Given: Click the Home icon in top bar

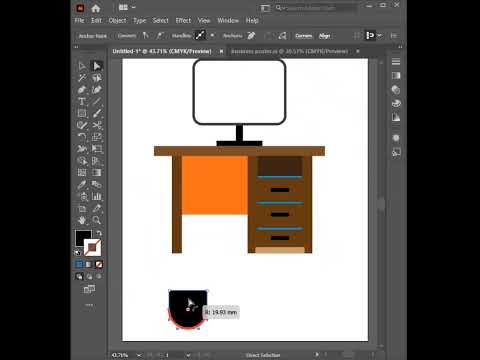Looking at the screenshot, I should coord(96,8).
